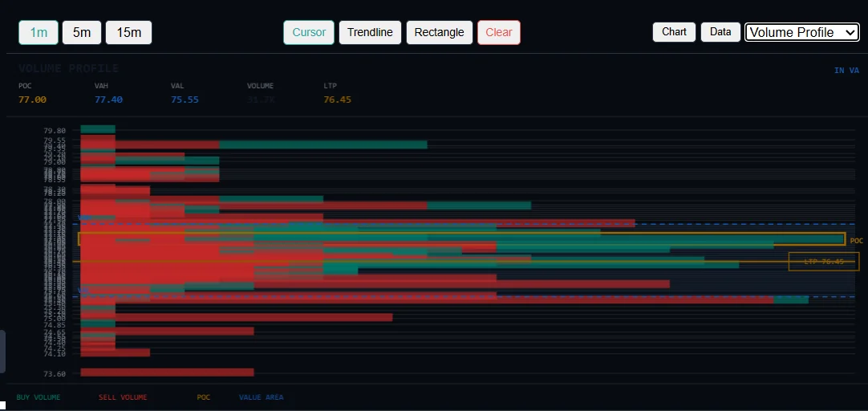This screenshot has width=868, height=411.
Task: Click the POC legend entry
Action: [204, 397]
